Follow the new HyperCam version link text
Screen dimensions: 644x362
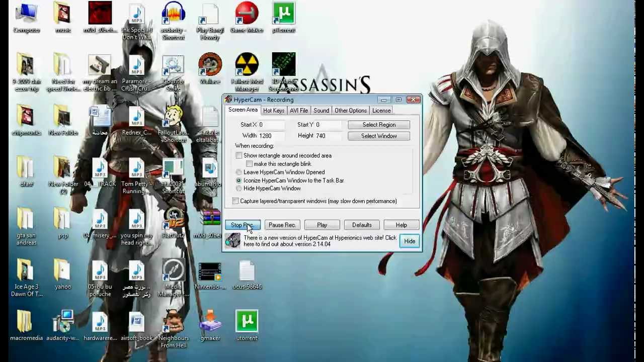pyautogui.click(x=320, y=241)
